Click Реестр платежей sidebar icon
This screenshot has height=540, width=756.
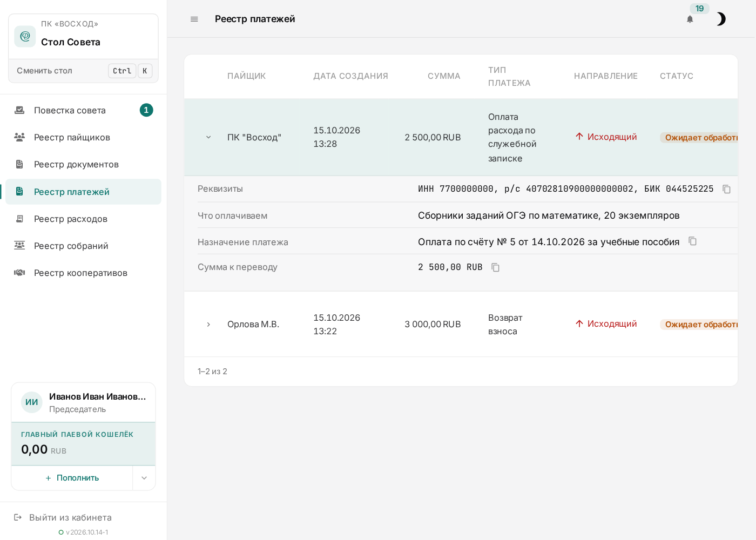tap(19, 192)
